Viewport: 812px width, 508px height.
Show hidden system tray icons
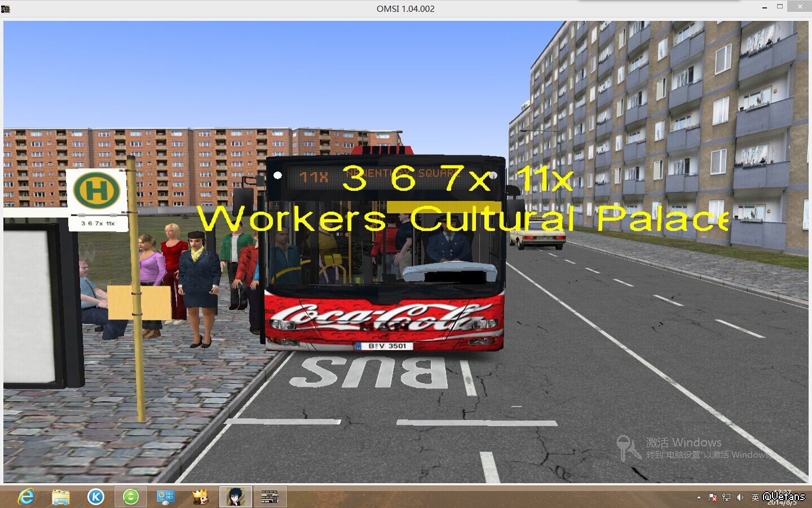[699, 497]
